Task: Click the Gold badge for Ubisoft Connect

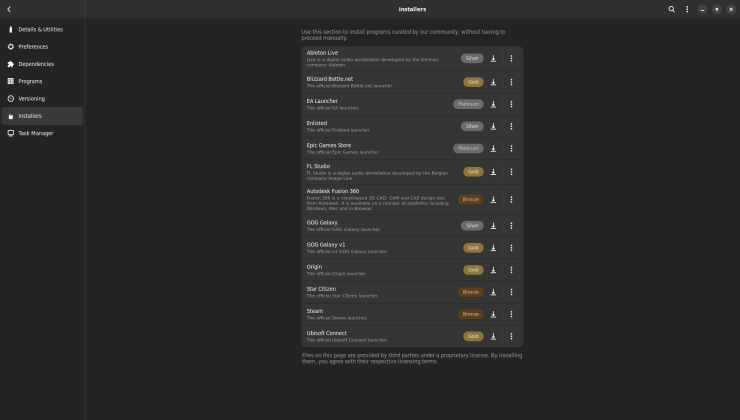Action: (x=473, y=336)
